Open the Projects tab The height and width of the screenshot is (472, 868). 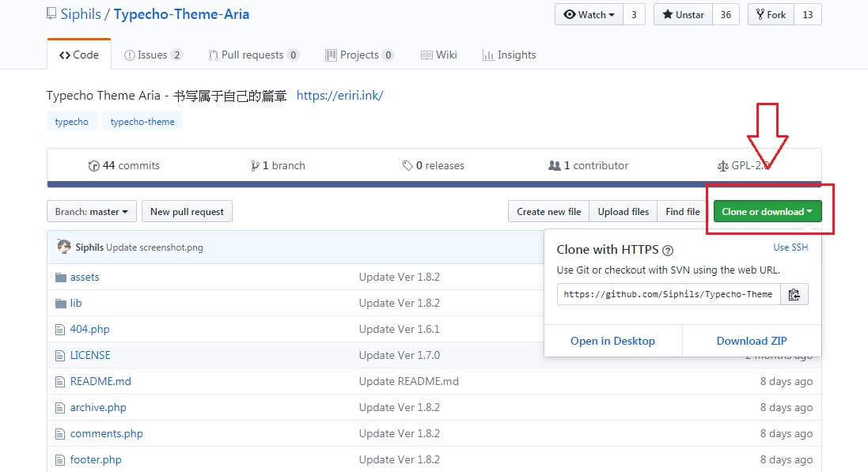[x=359, y=55]
